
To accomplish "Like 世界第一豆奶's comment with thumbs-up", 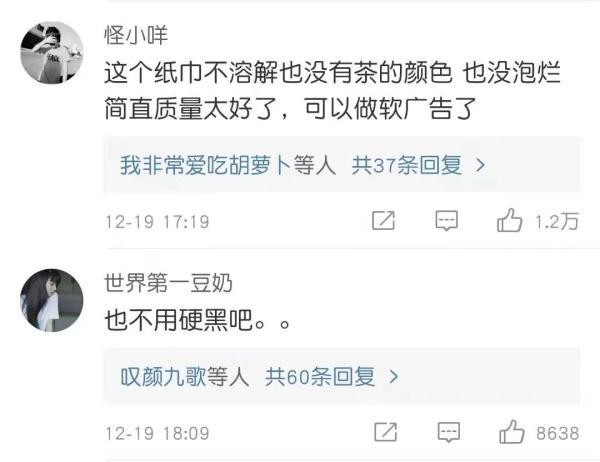I will 512,432.
